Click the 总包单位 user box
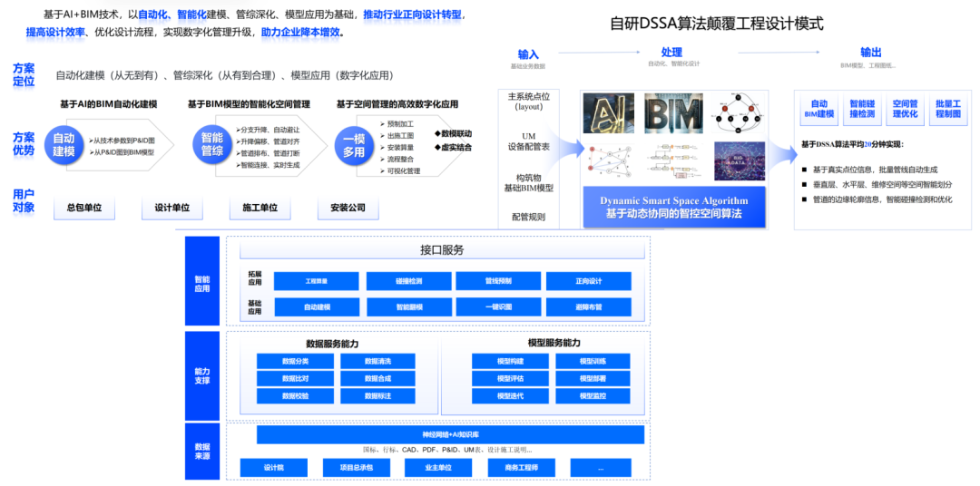980x486 pixels. [84, 209]
